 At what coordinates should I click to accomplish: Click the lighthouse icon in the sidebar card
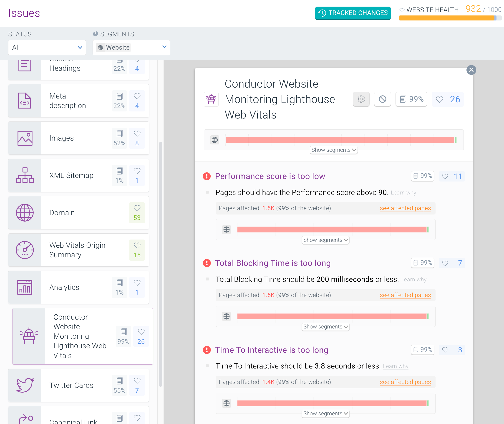29,336
